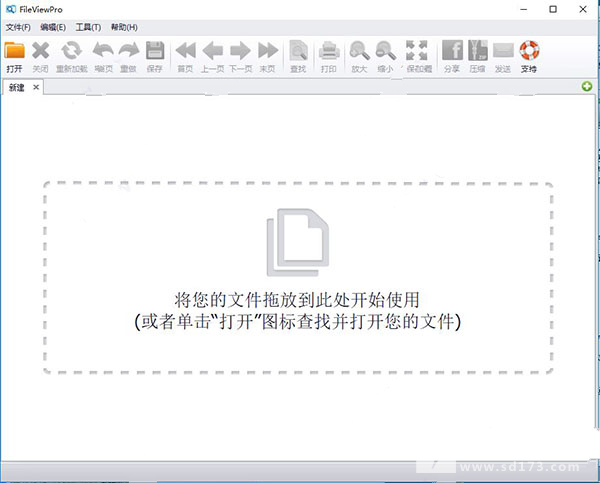The width and height of the screenshot is (600, 483).
Task: Maximize the FileViewPro window
Action: pyautogui.click(x=553, y=9)
